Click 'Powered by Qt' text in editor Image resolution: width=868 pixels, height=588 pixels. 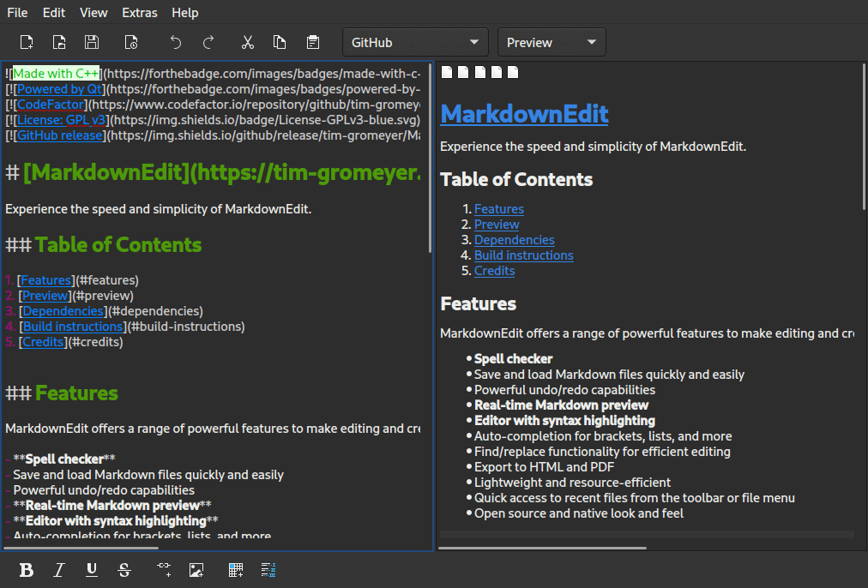click(59, 89)
